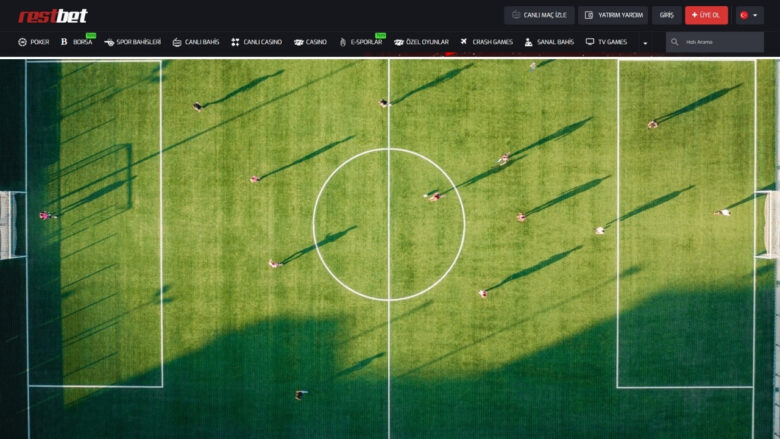Click the Restbet logo

[x=53, y=15]
